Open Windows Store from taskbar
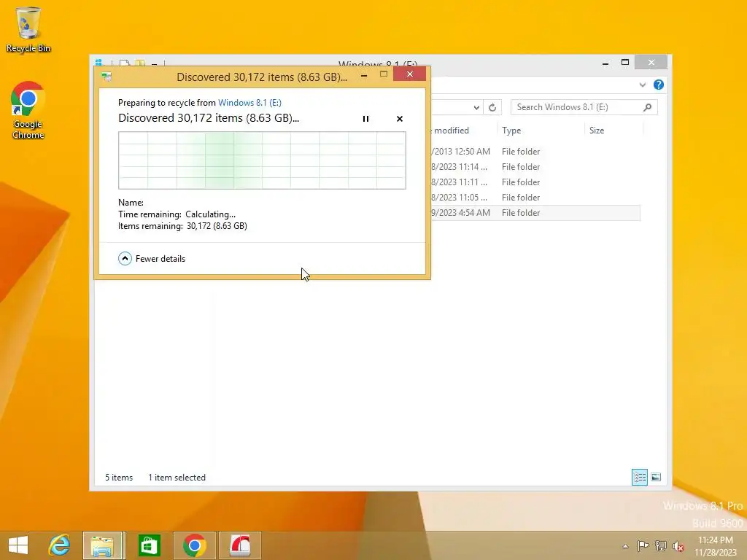 pyautogui.click(x=149, y=545)
